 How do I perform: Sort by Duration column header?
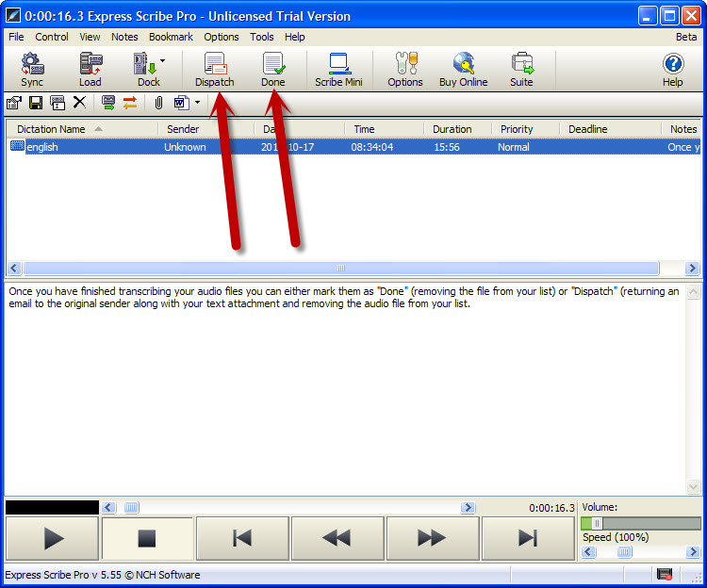(457, 129)
